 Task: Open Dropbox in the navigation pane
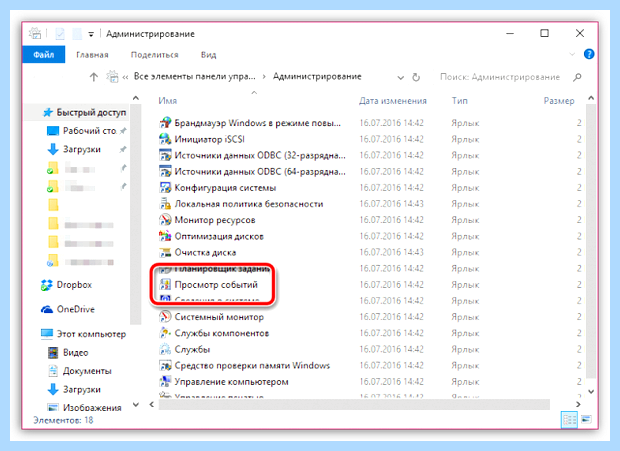(x=66, y=285)
